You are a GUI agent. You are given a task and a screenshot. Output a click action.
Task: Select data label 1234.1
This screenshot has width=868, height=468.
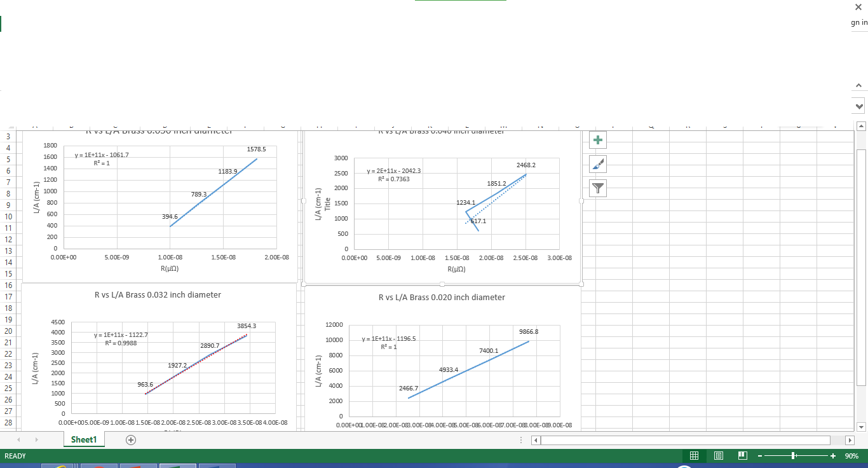click(466, 203)
